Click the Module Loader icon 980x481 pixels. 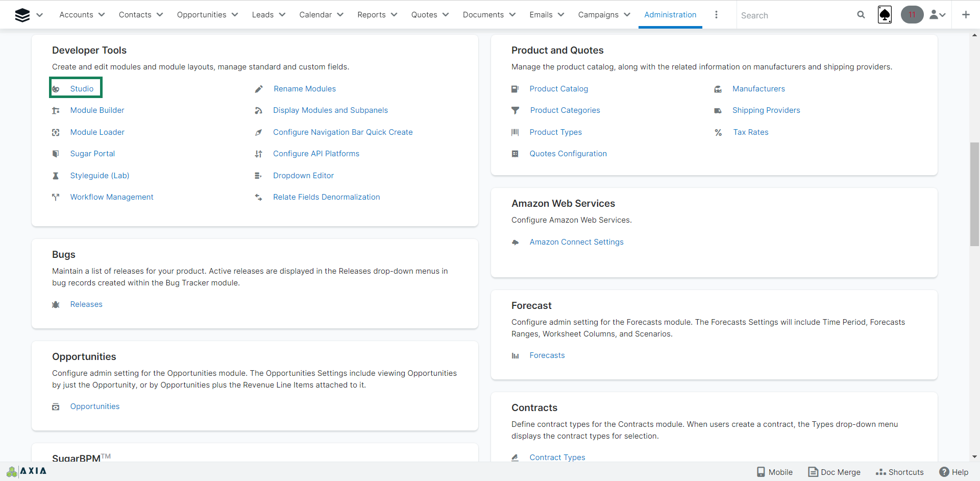[x=56, y=132]
